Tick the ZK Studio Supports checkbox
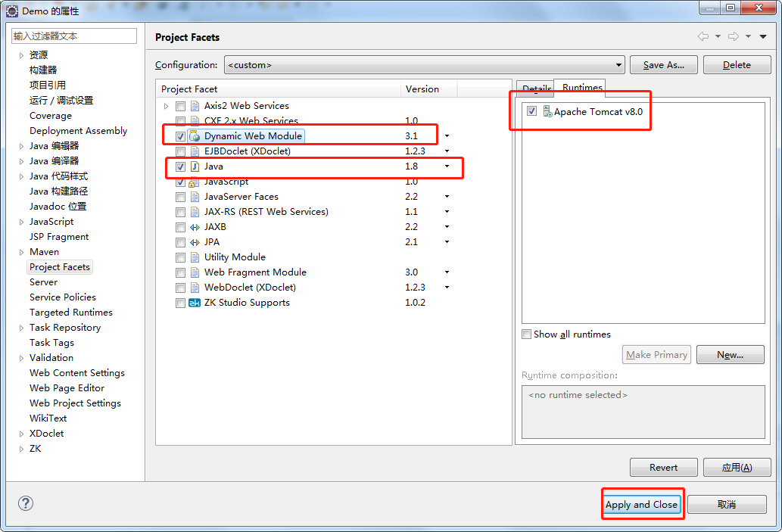This screenshot has height=532, width=782. click(180, 303)
